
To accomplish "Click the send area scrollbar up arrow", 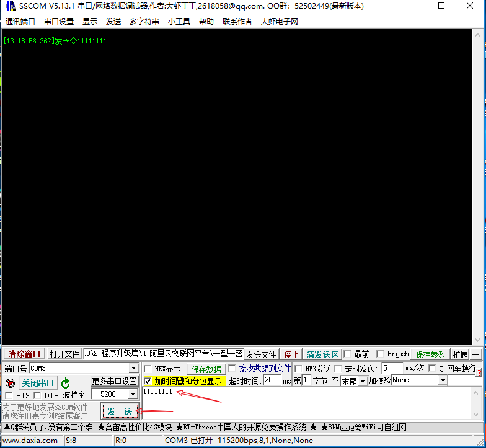I will [476, 393].
